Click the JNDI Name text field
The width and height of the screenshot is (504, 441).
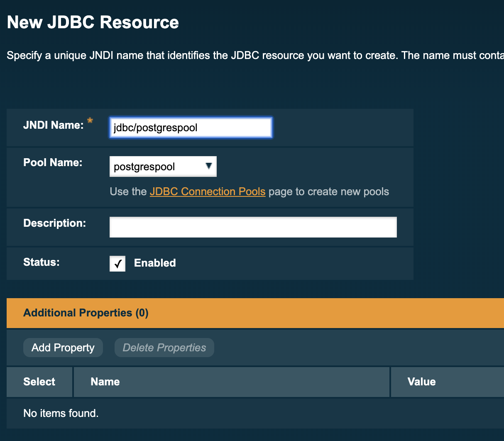(x=191, y=127)
